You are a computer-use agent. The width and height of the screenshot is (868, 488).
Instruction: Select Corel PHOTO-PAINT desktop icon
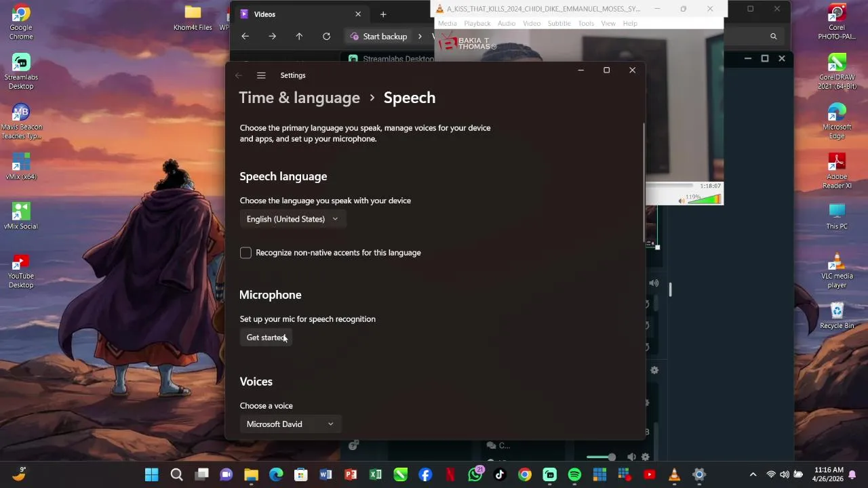[x=837, y=22]
